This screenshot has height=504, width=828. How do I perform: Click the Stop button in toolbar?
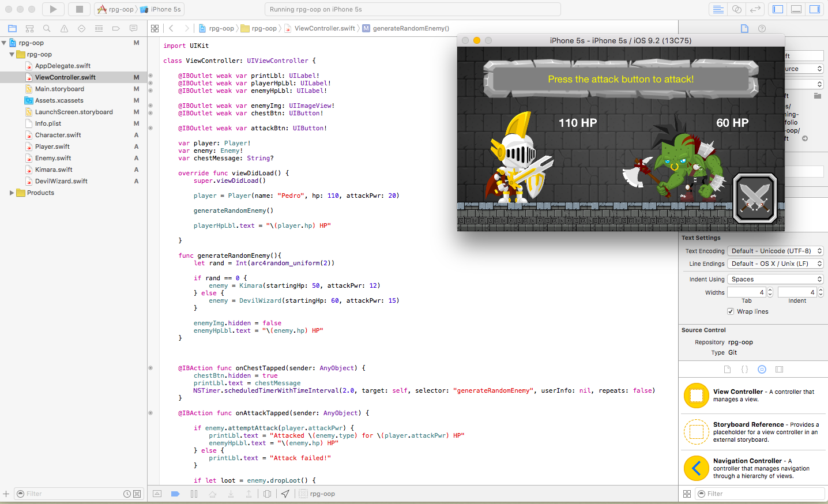coord(80,9)
